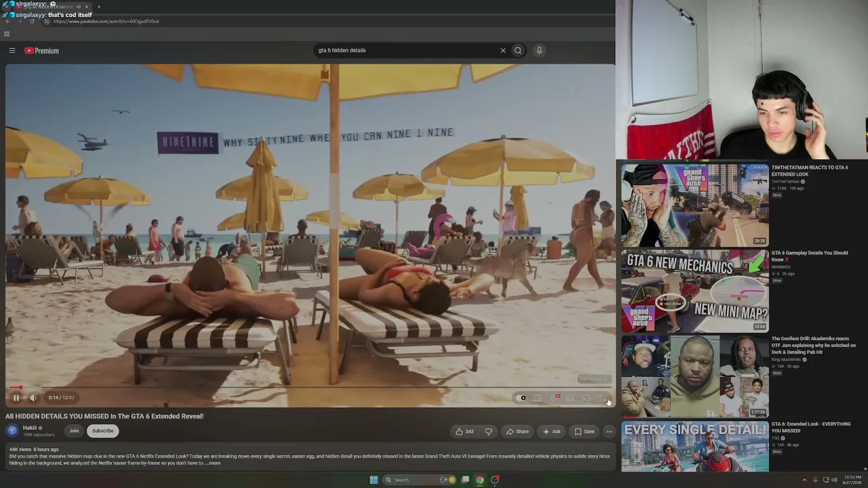
Task: Open the YouTube guide hamburger menu
Action: [x=12, y=50]
